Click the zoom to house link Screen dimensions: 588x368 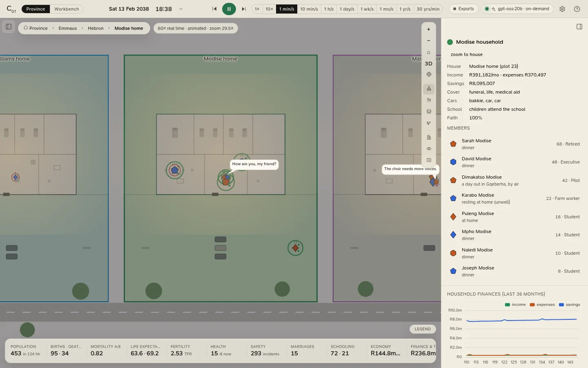point(467,54)
